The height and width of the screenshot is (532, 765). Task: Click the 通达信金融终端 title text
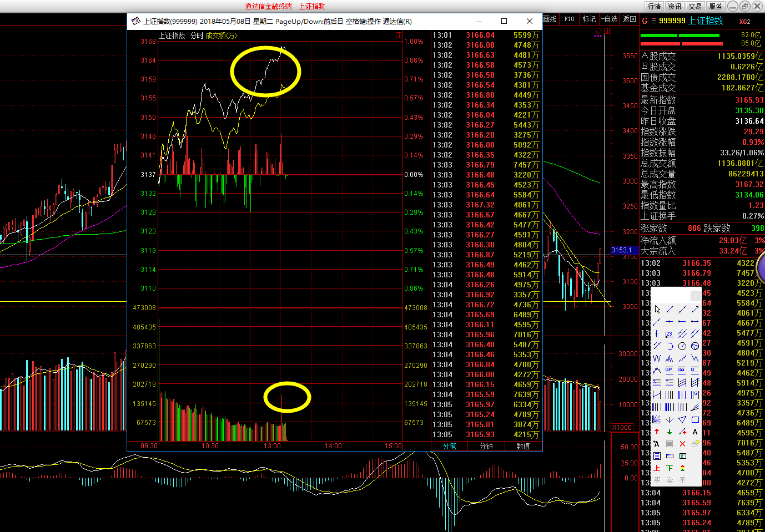coord(268,6)
